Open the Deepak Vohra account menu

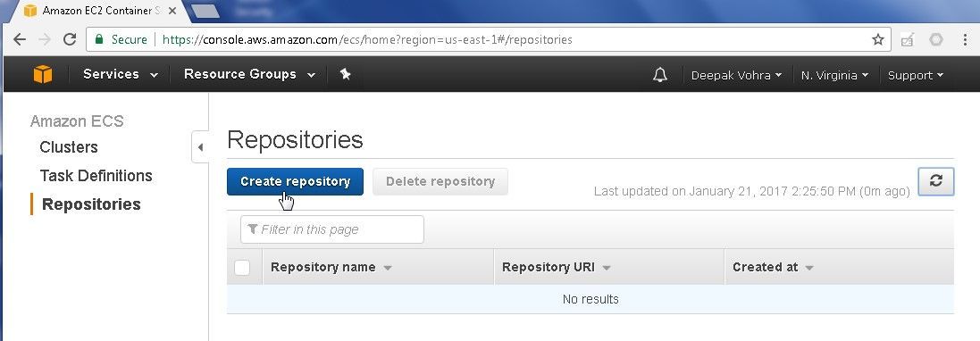point(736,75)
